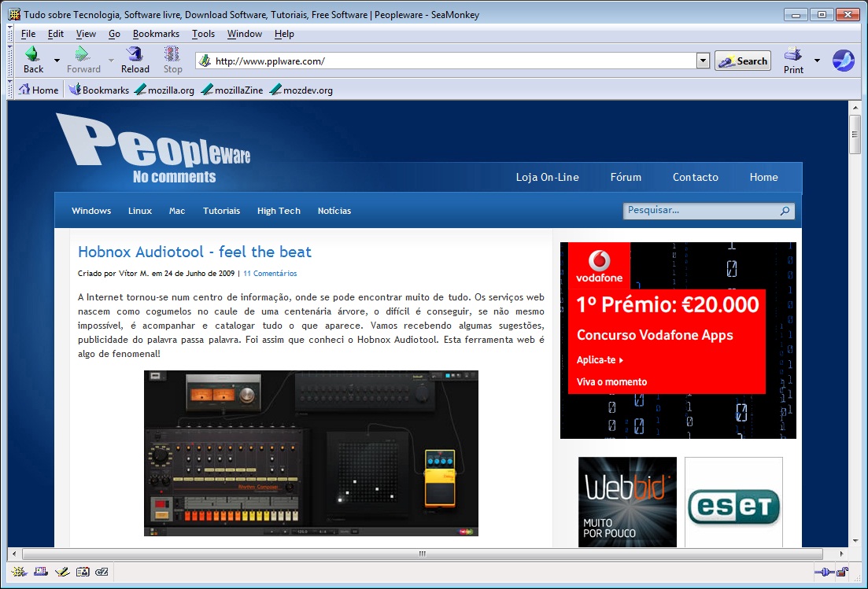Open Navigator from status bar component icon

point(20,572)
